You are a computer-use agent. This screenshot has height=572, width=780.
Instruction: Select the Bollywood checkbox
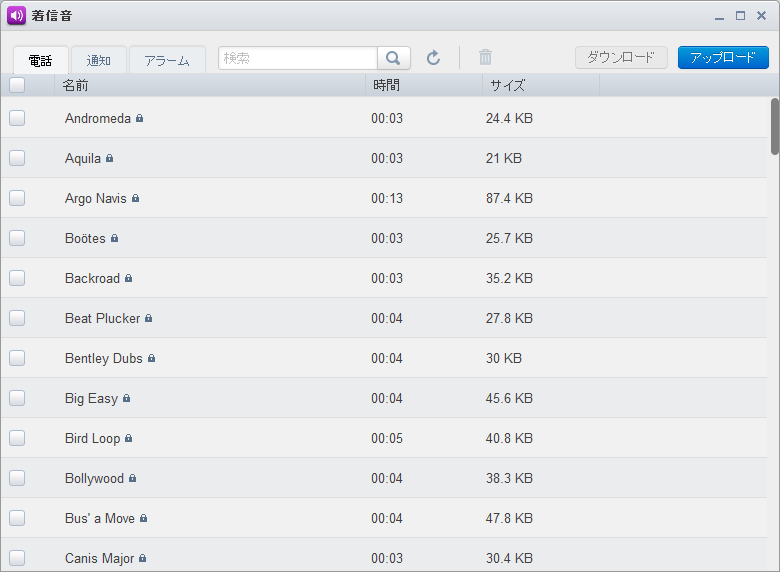coord(17,478)
